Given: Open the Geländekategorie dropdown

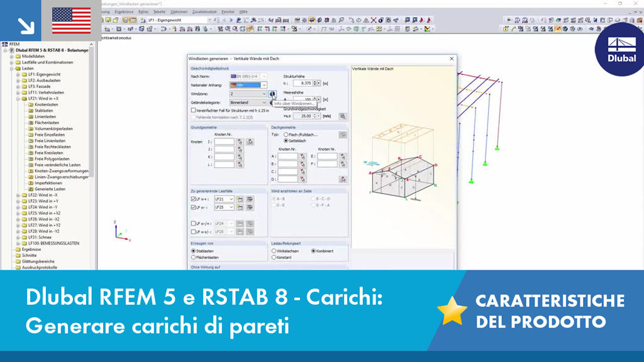Looking at the screenshot, I should pos(264,102).
